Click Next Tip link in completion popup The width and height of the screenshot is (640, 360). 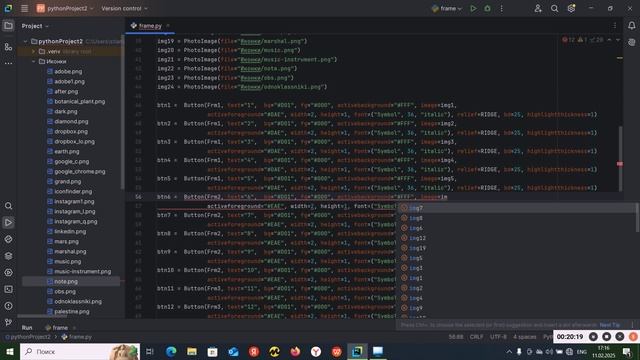click(x=610, y=325)
